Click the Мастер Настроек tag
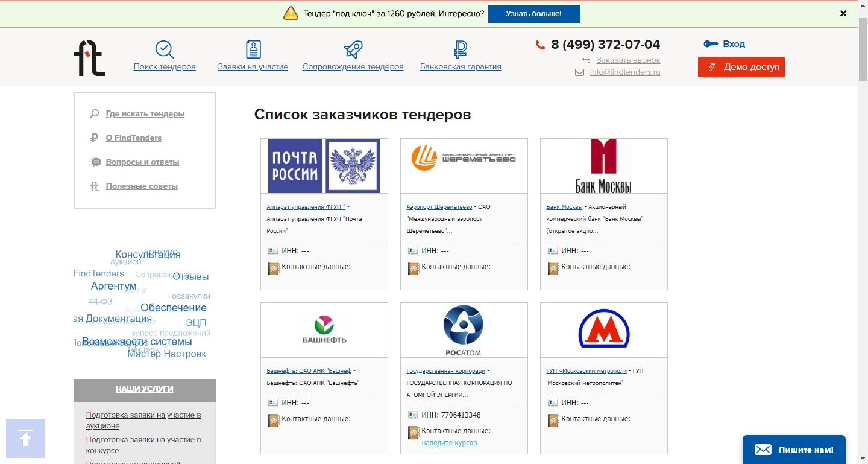Screen dimensions: 868x464 tap(167, 354)
